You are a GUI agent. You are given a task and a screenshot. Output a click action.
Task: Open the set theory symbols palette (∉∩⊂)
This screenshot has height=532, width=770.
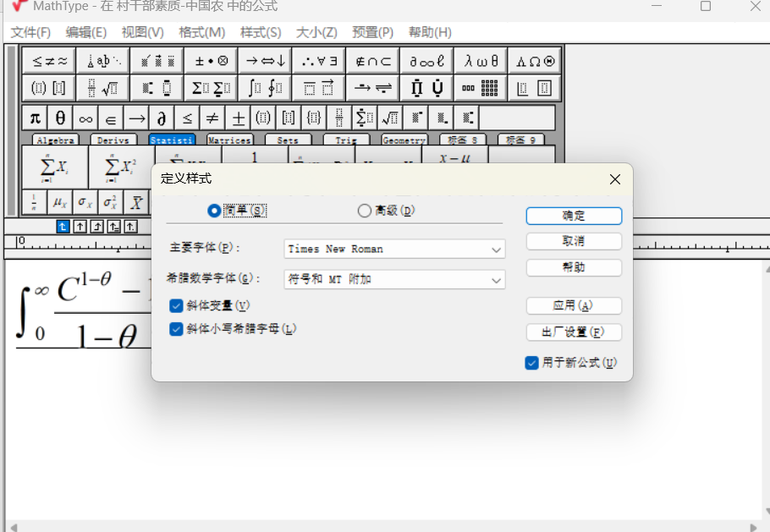tap(373, 61)
